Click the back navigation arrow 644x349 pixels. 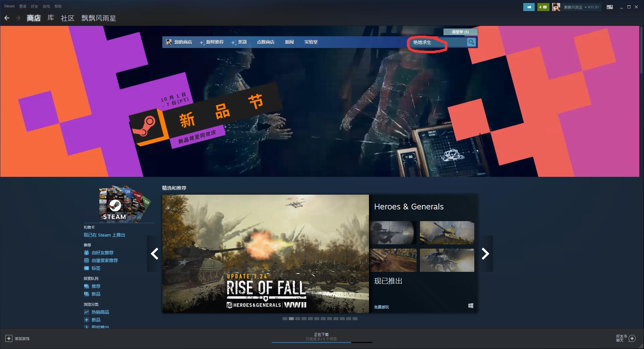coord(7,18)
